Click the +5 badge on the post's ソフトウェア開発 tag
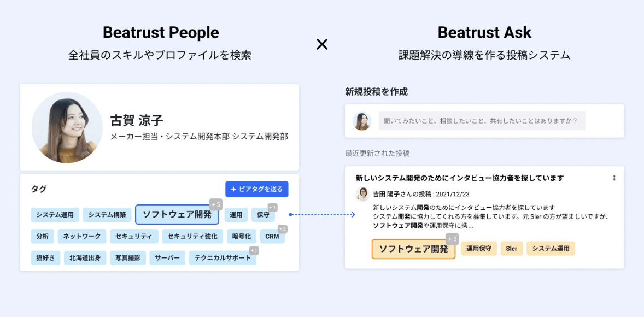This screenshot has height=317, width=644. pyautogui.click(x=452, y=238)
